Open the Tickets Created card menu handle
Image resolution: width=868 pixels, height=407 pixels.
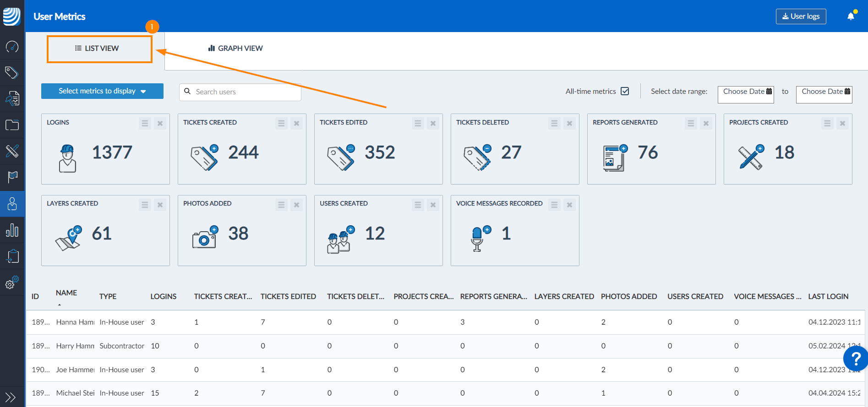click(x=281, y=123)
